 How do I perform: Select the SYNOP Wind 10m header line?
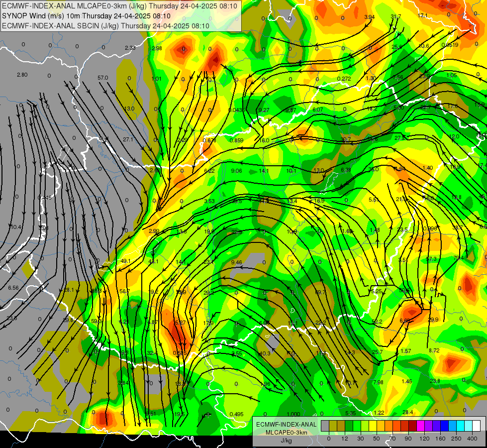[x=87, y=16]
